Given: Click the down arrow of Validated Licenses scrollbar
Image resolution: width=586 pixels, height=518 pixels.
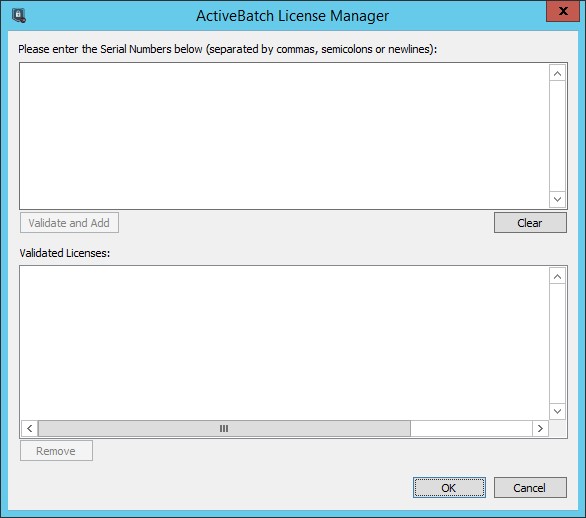Looking at the screenshot, I should coord(557,411).
